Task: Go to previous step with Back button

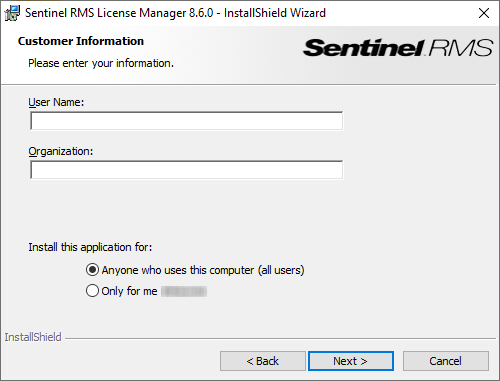Action: pos(263,361)
